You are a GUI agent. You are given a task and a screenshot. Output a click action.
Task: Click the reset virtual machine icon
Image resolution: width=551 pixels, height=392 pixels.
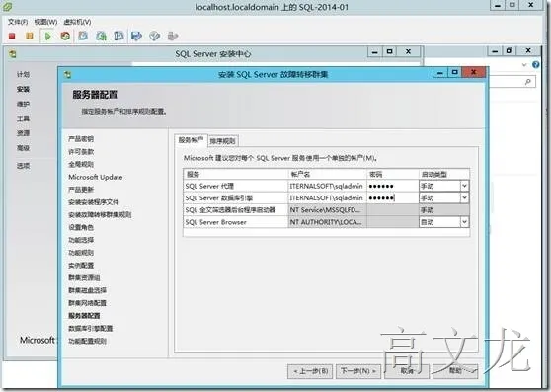[65, 36]
